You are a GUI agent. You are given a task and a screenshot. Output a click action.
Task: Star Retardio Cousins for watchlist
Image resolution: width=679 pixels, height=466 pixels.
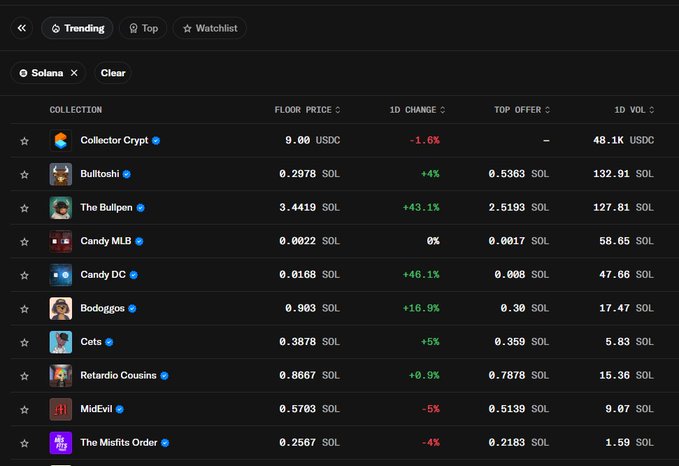tap(24, 376)
